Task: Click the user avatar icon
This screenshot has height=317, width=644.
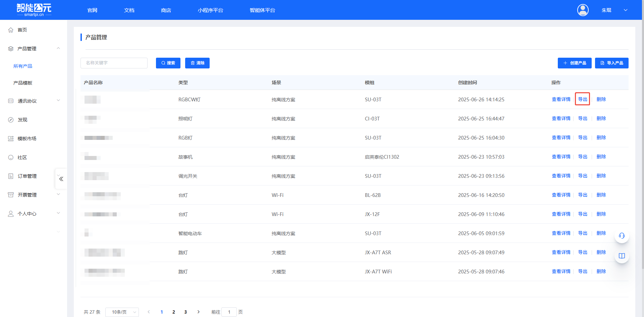Action: pyautogui.click(x=583, y=10)
